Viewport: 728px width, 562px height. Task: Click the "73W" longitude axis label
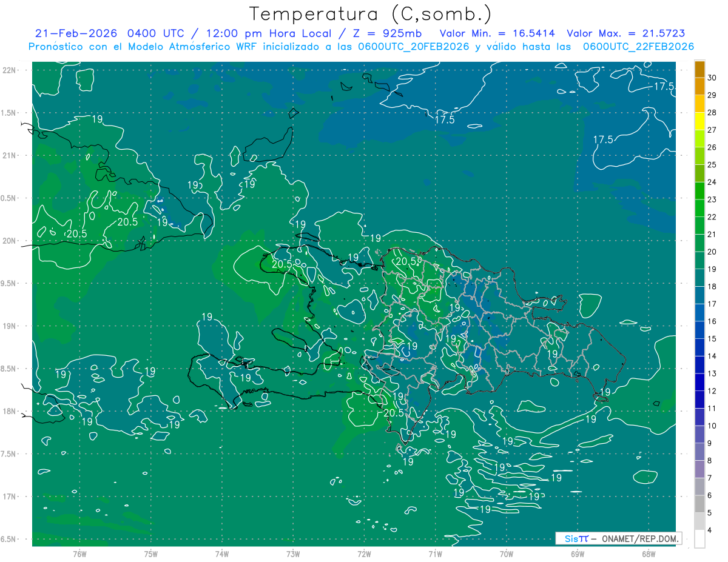(293, 554)
